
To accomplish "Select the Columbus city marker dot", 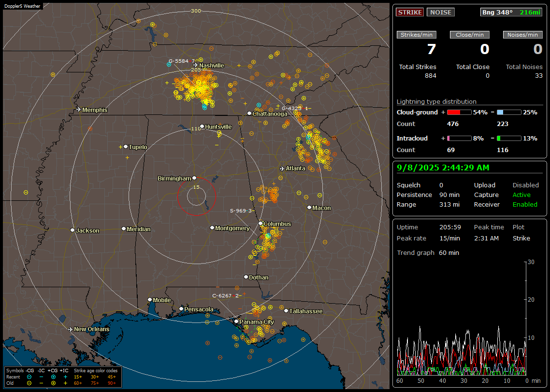I will (x=261, y=224).
